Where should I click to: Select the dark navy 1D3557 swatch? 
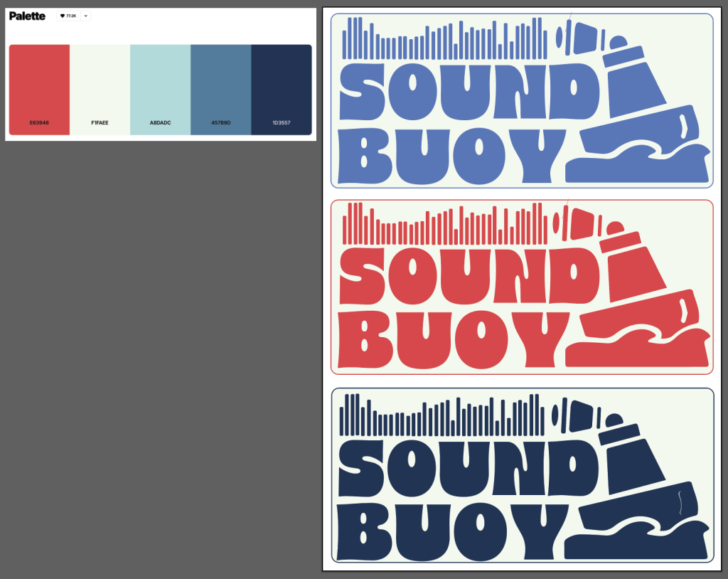[282, 82]
